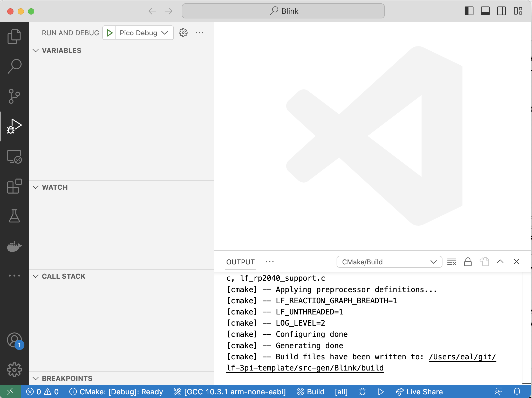Click the Blink command center search box
This screenshot has width=532, height=398.
tap(283, 11)
